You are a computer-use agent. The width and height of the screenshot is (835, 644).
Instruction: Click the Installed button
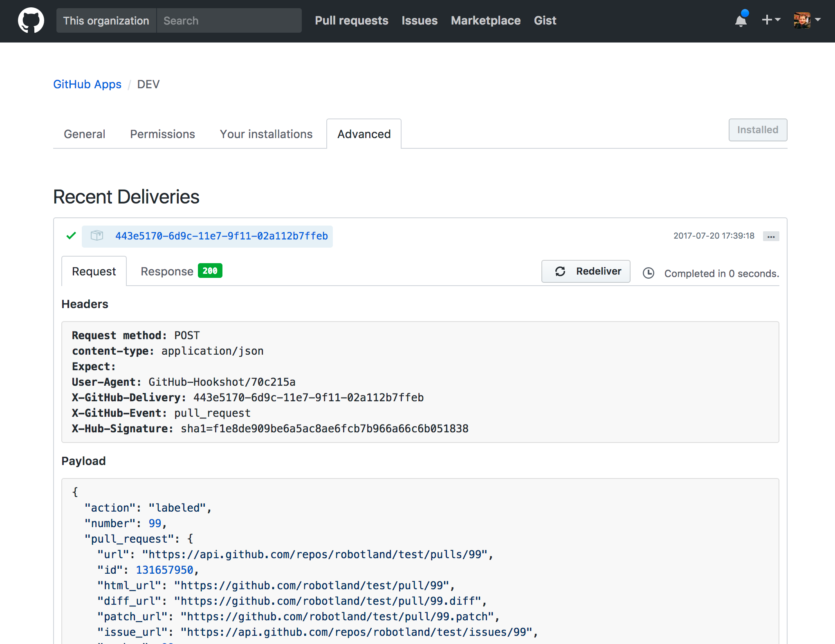(x=758, y=130)
